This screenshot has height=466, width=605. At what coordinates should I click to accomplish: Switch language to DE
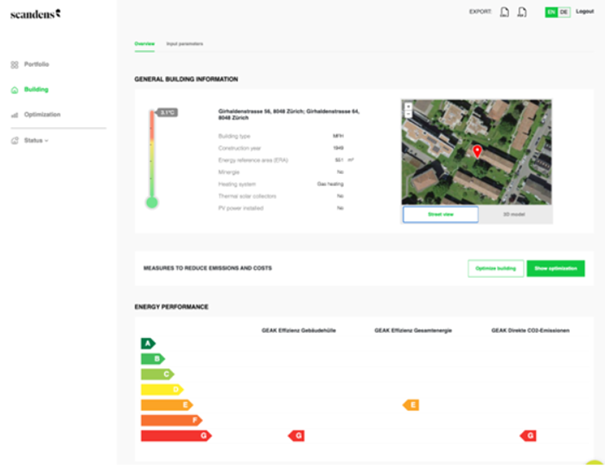click(564, 12)
